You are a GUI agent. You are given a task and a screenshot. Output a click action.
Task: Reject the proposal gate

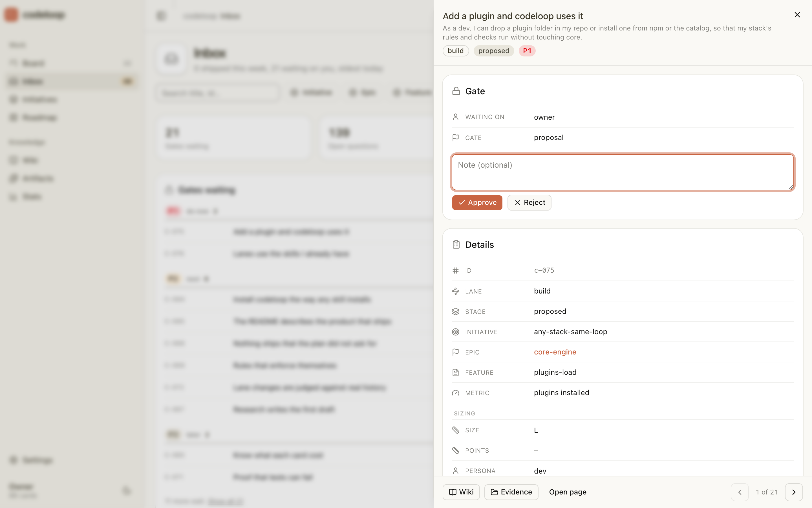tap(529, 203)
